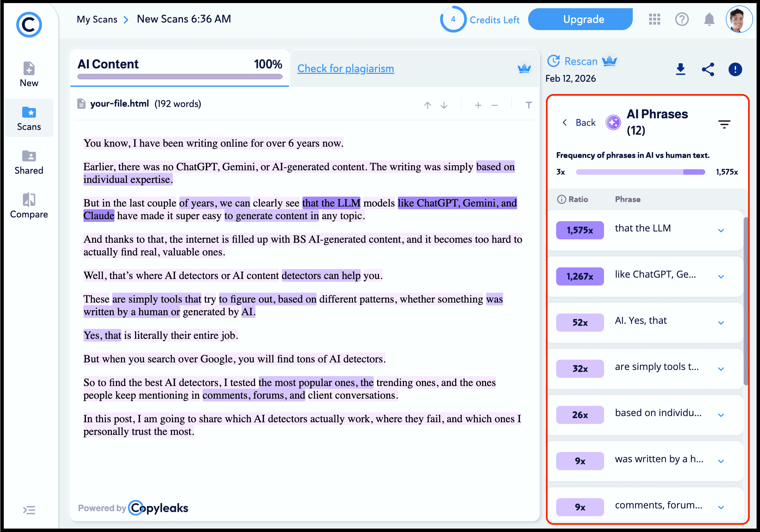Expand the 'that the LLM' phrase row

coord(721,230)
